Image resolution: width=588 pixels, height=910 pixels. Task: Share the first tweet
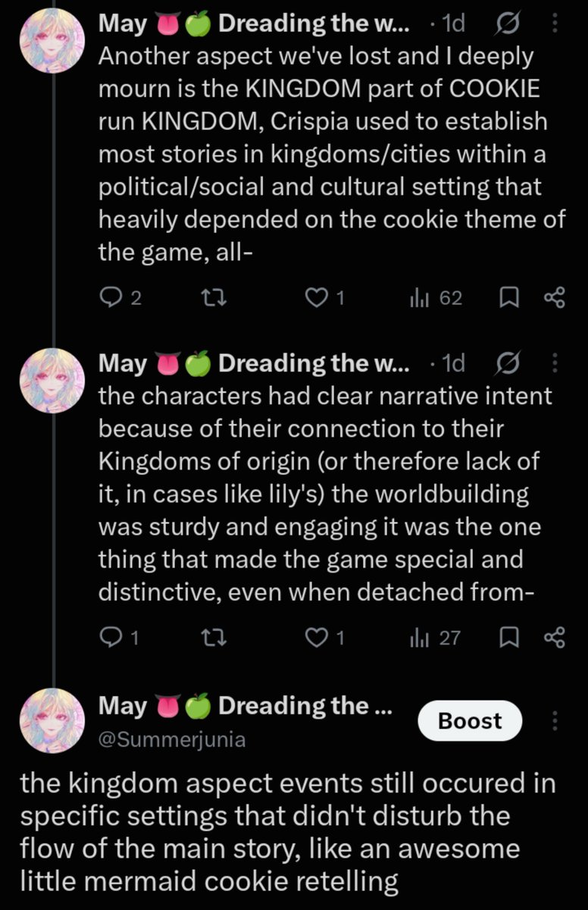(x=555, y=299)
